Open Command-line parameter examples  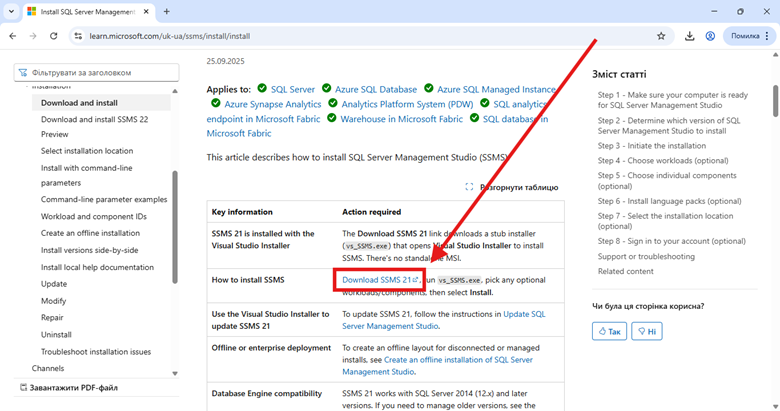(x=104, y=200)
